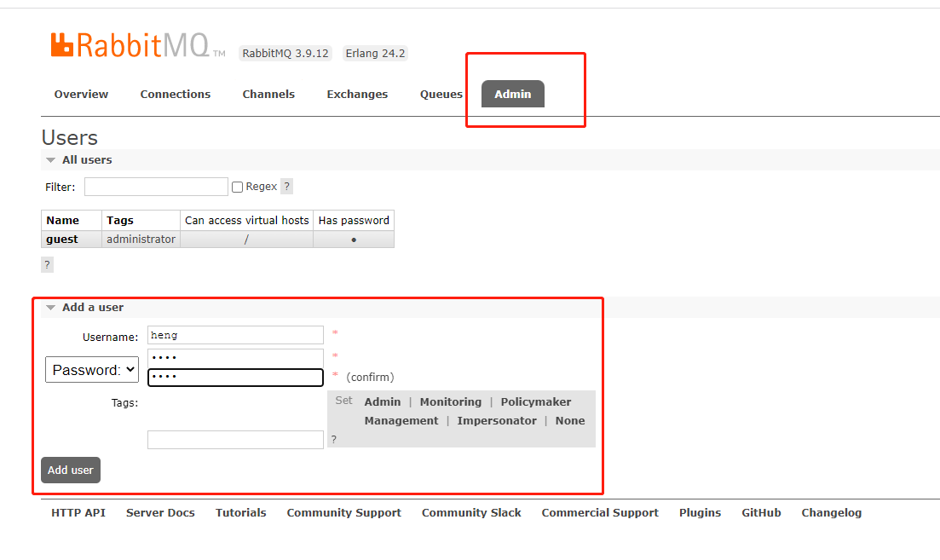
Task: Enable the Regex checkbox
Action: point(238,187)
